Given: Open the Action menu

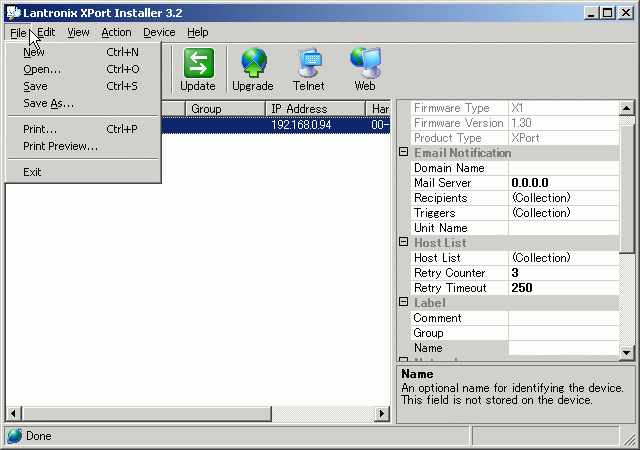Looking at the screenshot, I should [116, 32].
